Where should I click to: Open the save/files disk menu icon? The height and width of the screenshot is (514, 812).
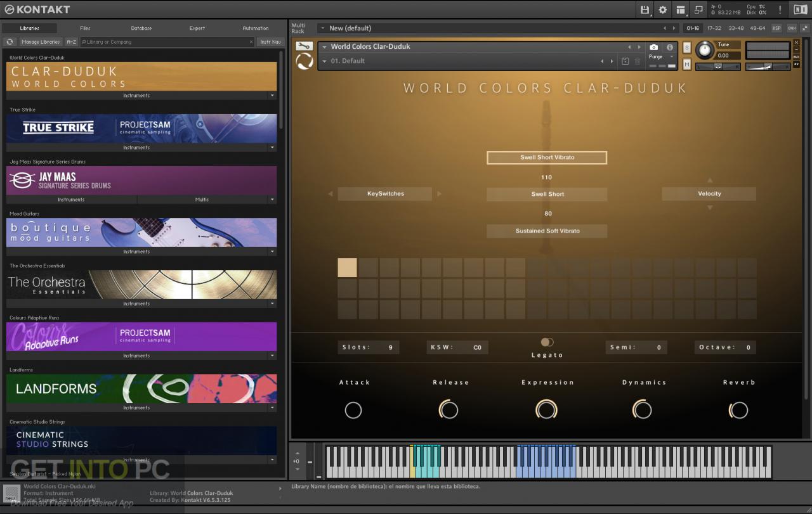pyautogui.click(x=645, y=10)
